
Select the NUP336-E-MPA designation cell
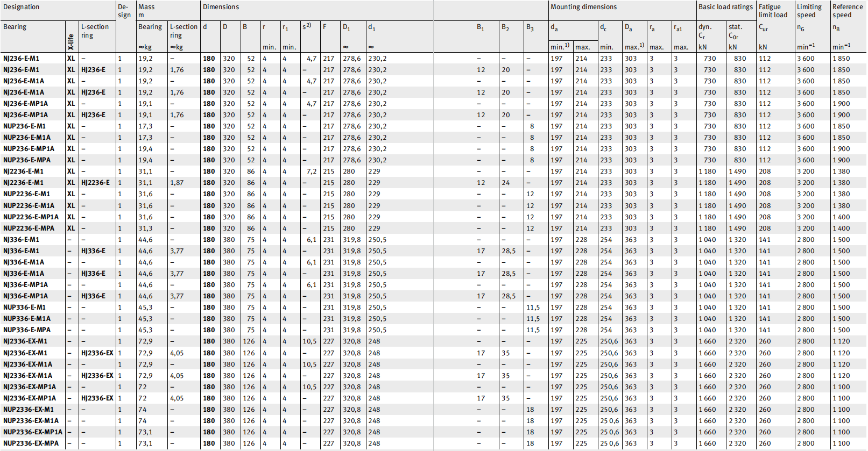pyautogui.click(x=27, y=330)
